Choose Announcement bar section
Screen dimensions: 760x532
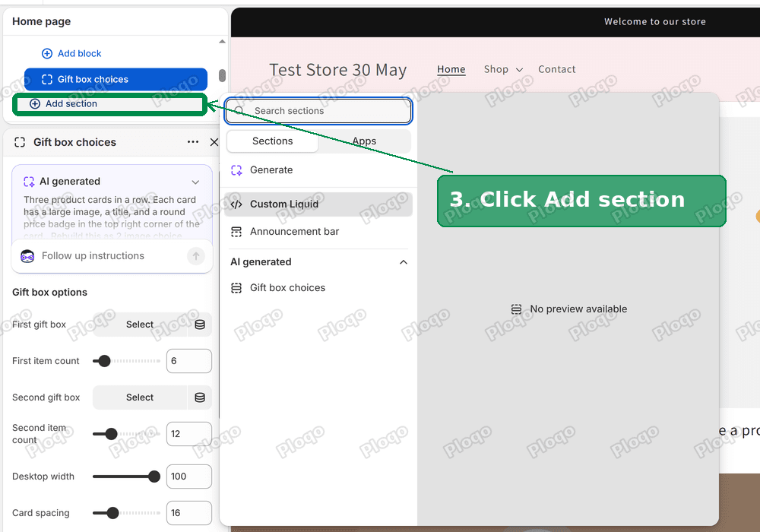click(x=318, y=232)
